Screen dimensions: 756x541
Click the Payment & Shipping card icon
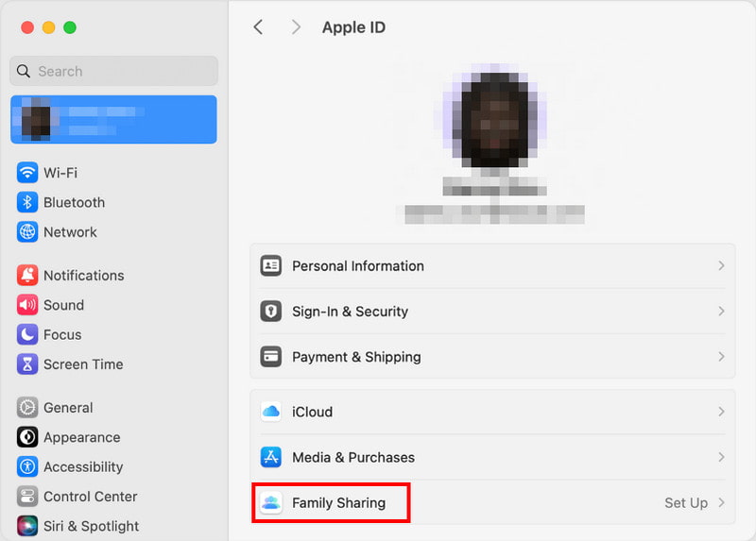point(271,357)
